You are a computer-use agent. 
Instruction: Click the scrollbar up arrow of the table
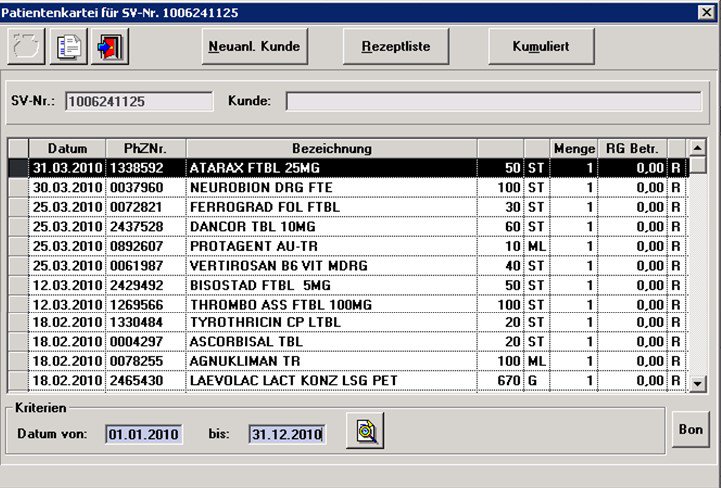click(x=698, y=148)
